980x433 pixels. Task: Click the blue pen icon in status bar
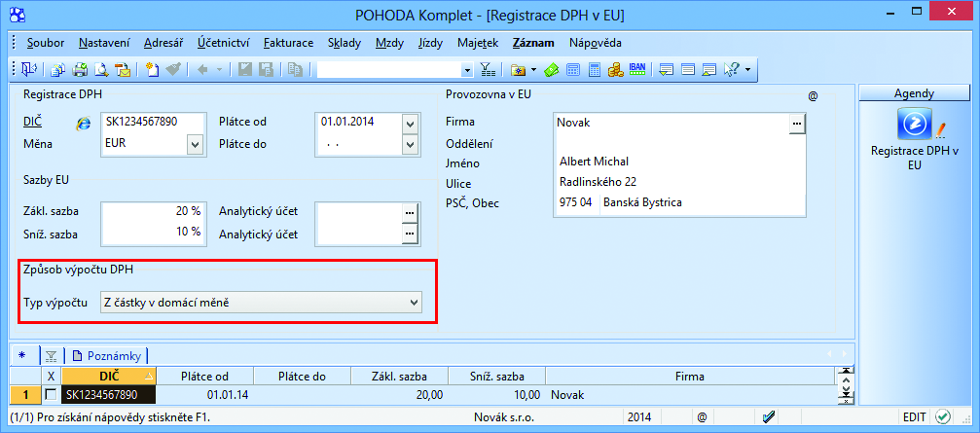coord(770,416)
